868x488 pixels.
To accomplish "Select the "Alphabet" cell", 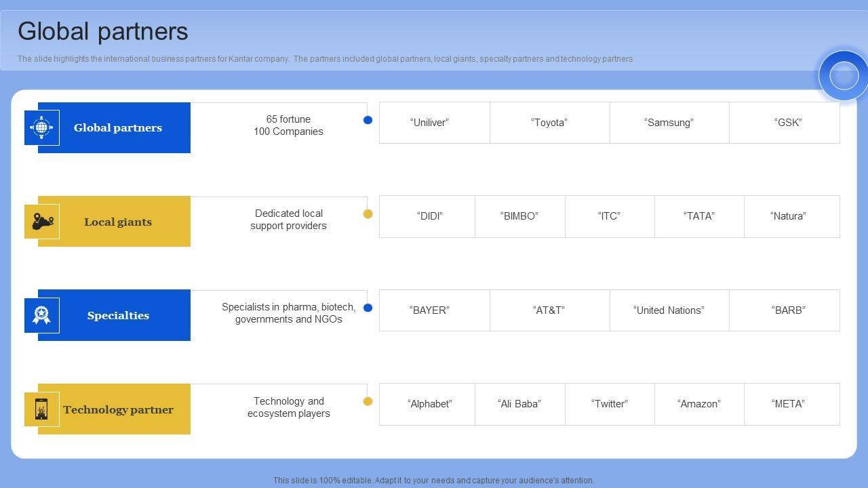I will [x=427, y=405].
